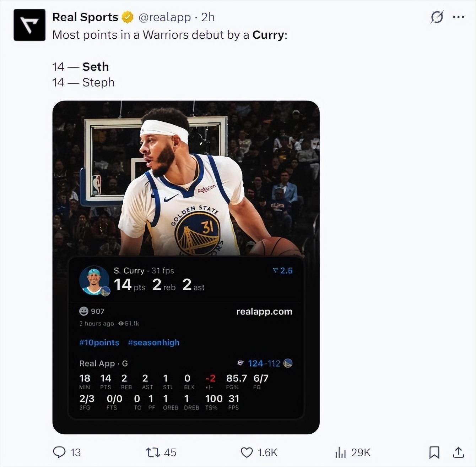The width and height of the screenshot is (476, 467).
Task: Click the #seasonhigh hashtag in the card
Action: coord(154,342)
